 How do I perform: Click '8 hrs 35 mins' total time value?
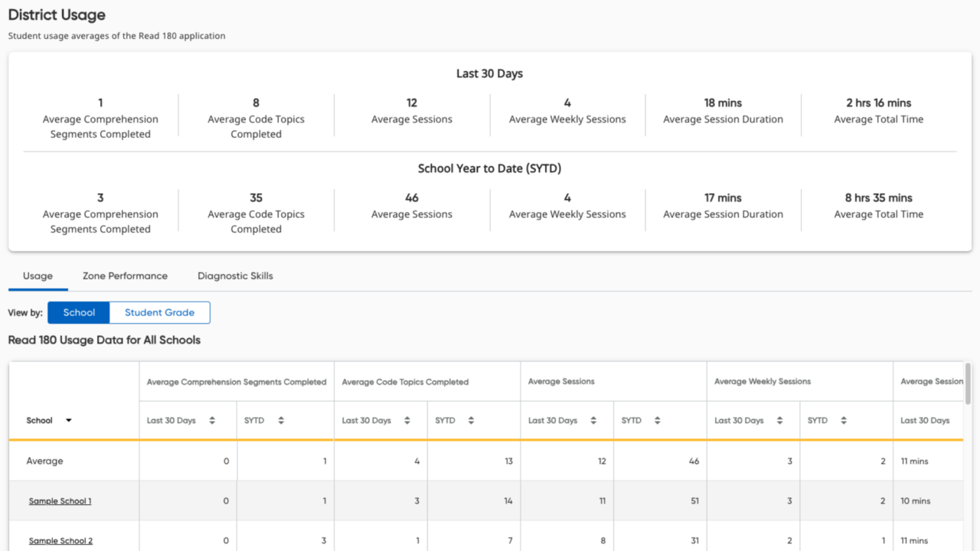click(879, 197)
